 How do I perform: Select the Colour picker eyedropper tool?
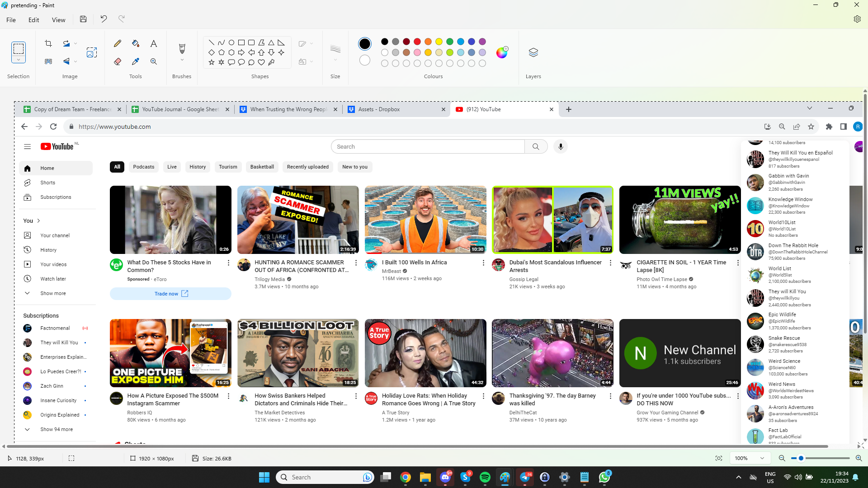(x=135, y=61)
